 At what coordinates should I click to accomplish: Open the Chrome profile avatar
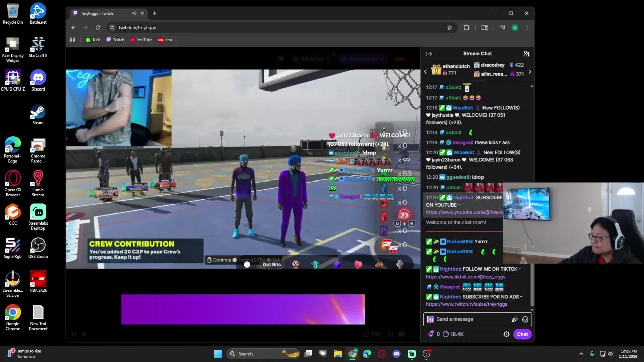515,28
